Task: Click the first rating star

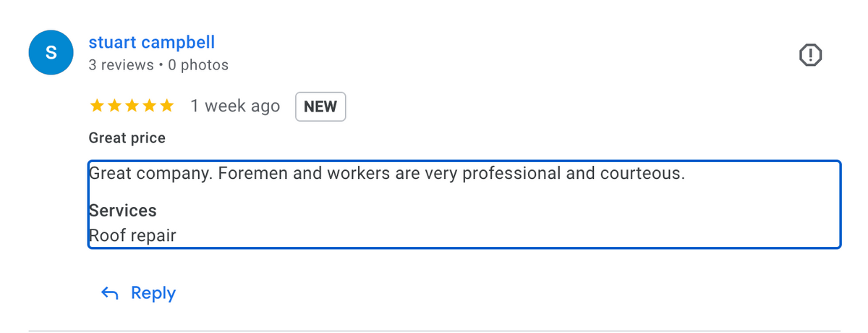Action: 96,106
